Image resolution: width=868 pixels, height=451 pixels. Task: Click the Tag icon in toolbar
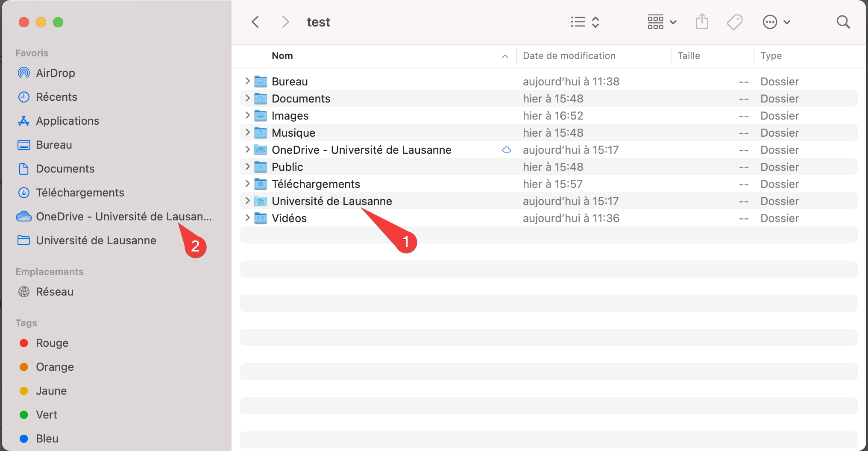click(734, 22)
